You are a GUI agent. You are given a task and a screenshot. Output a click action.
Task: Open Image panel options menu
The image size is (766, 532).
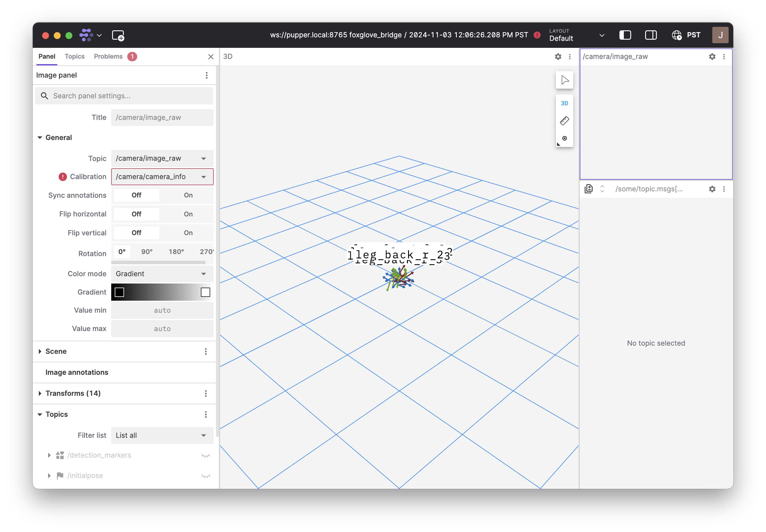[x=206, y=75]
